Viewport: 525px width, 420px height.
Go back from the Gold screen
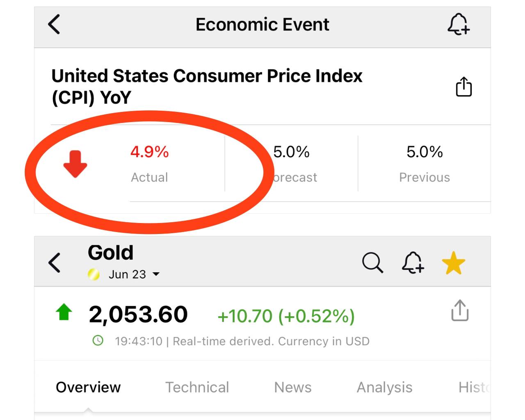click(x=54, y=262)
